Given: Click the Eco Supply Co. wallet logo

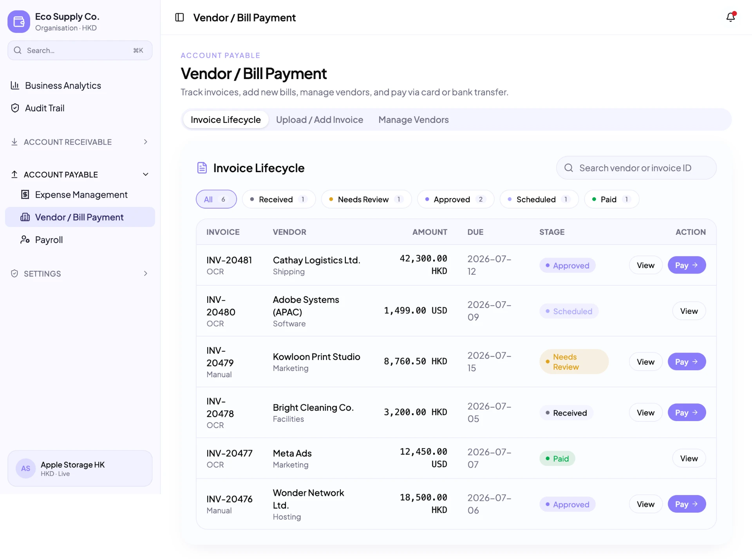Looking at the screenshot, I should (19, 22).
